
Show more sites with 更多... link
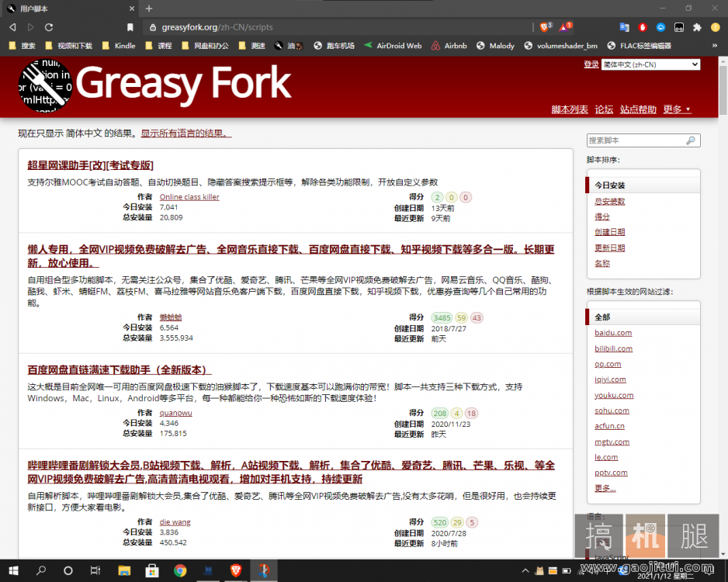[605, 488]
